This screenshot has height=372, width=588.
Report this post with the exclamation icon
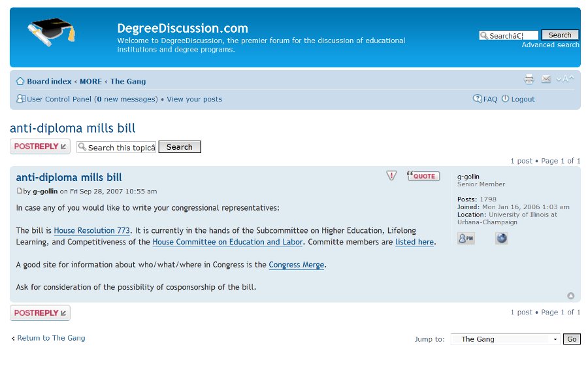391,175
